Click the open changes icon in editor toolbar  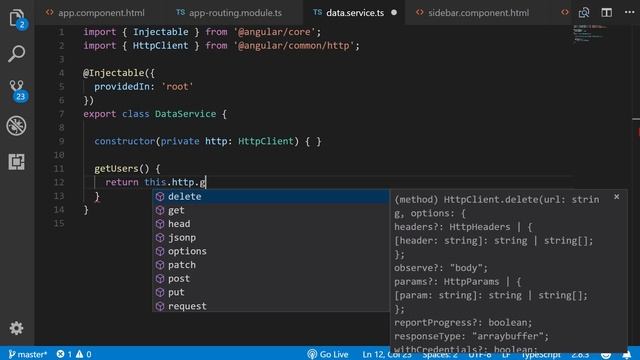[584, 13]
